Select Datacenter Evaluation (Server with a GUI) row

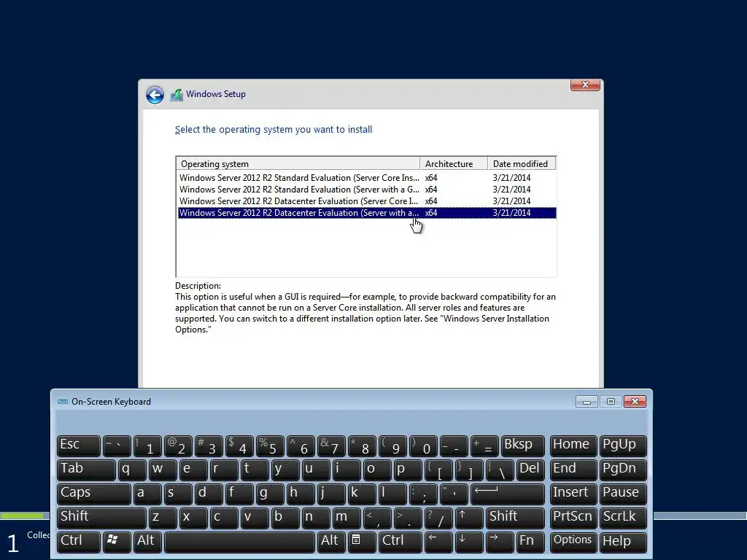click(366, 213)
